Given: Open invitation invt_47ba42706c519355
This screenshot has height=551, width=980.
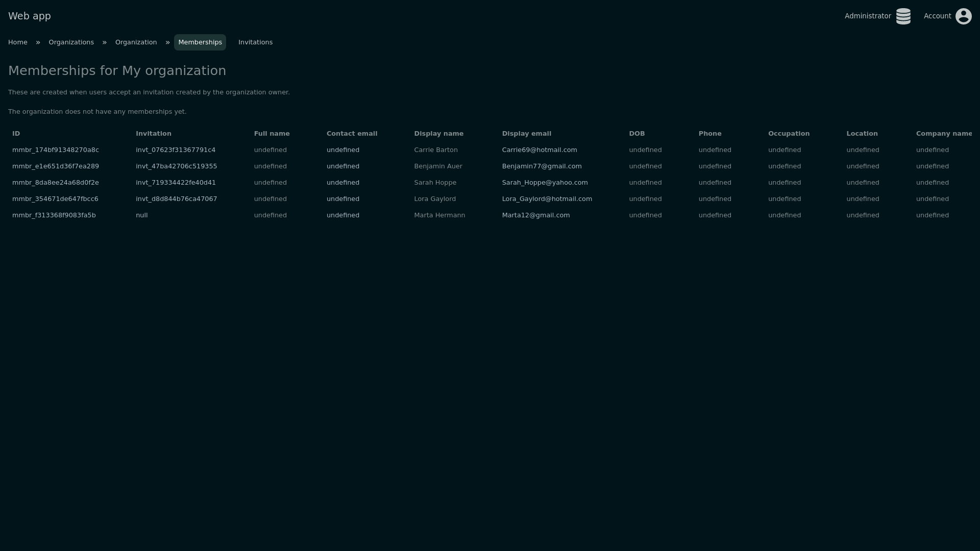Looking at the screenshot, I should pyautogui.click(x=176, y=166).
